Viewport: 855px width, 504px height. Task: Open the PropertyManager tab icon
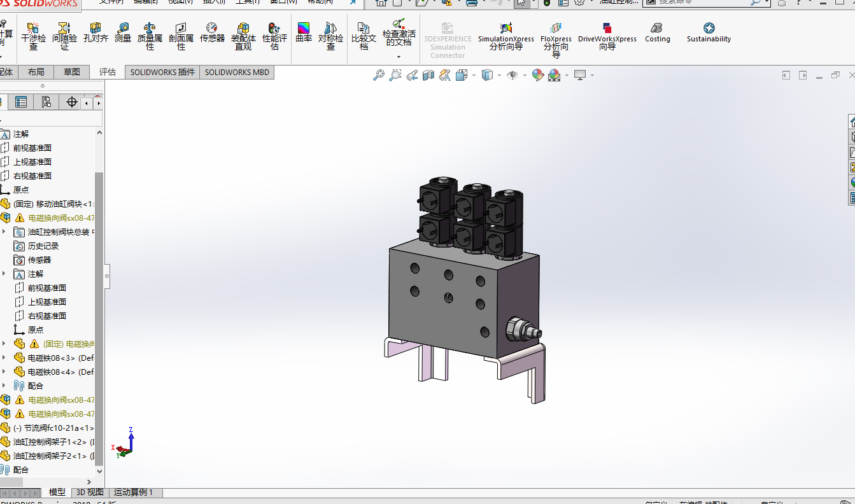[x=21, y=102]
